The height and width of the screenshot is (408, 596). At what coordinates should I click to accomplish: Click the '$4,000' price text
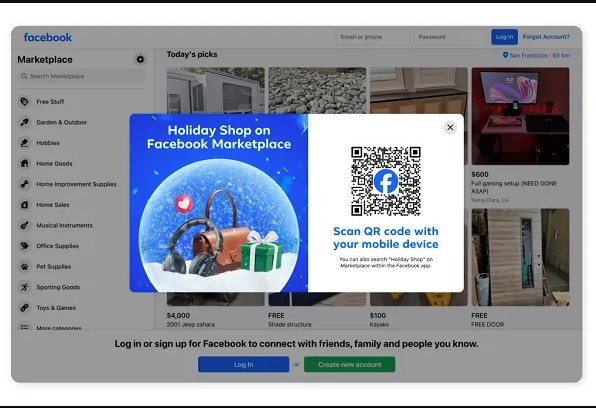tap(178, 315)
